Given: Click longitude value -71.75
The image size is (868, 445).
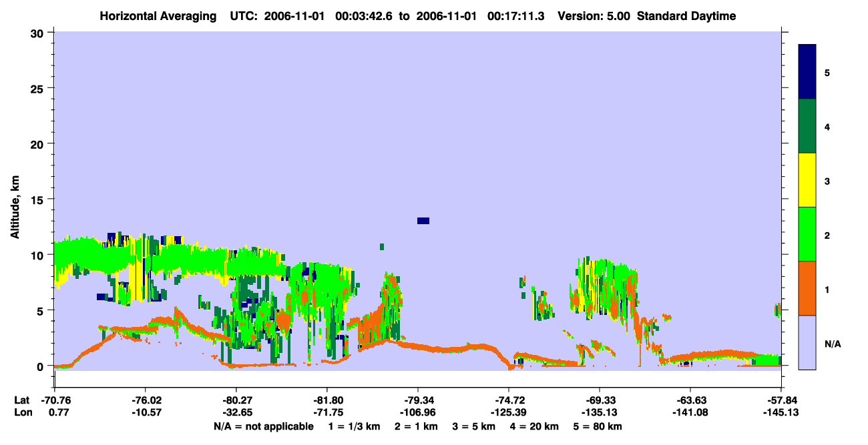Looking at the screenshot, I should [x=327, y=412].
